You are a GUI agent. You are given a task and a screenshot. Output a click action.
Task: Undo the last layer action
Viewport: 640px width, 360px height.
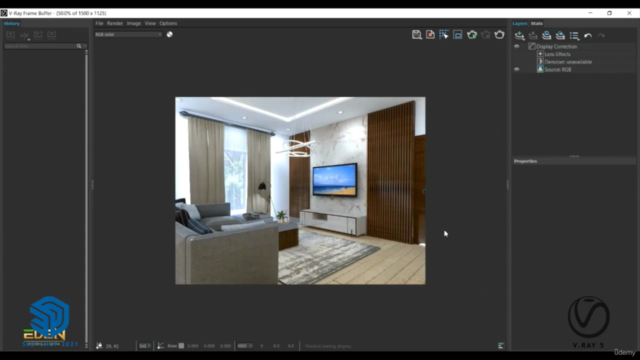click(x=588, y=36)
